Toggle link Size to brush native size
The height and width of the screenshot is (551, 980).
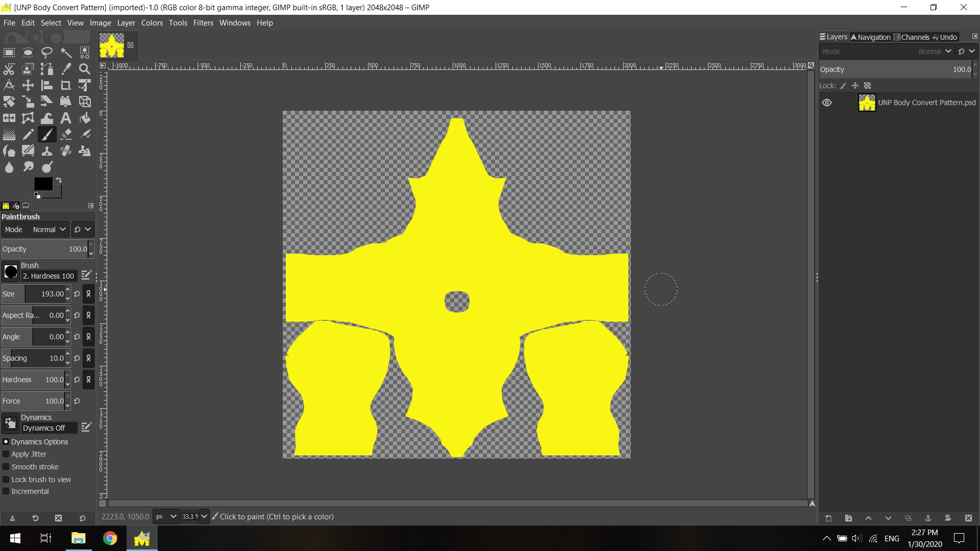pos(88,294)
